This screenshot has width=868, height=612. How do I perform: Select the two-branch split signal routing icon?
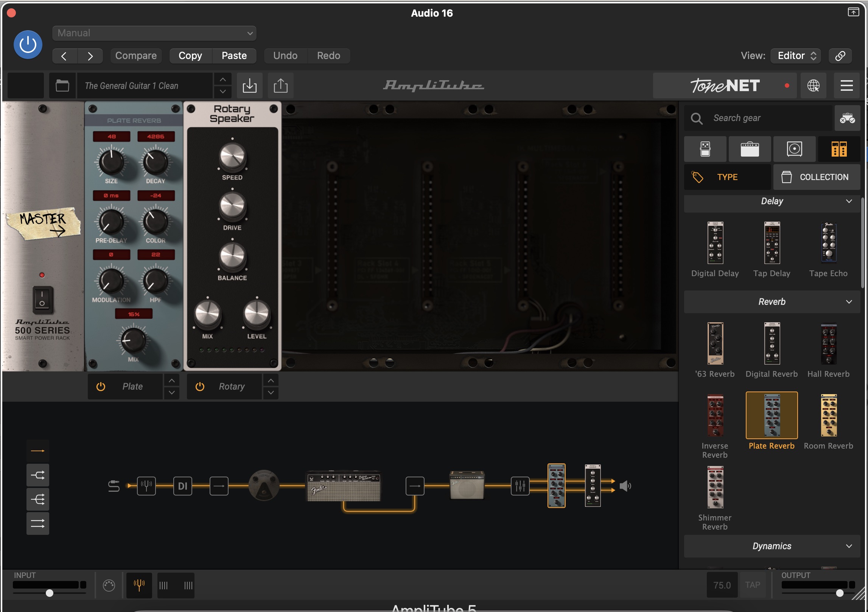tap(38, 475)
